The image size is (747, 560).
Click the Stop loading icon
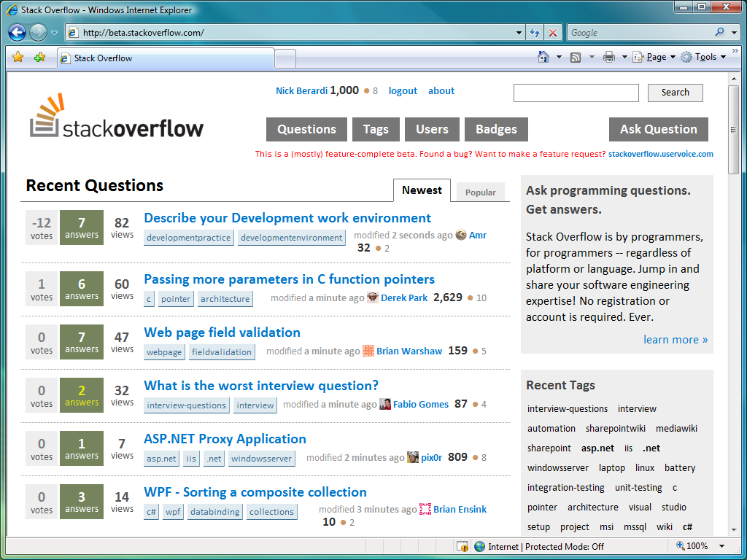tap(552, 32)
